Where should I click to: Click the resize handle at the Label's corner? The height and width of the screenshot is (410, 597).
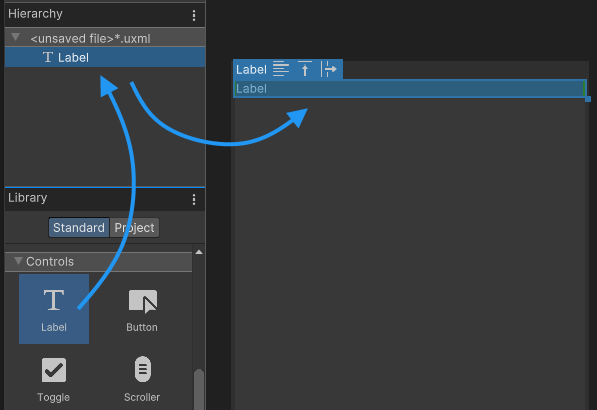[x=588, y=99]
